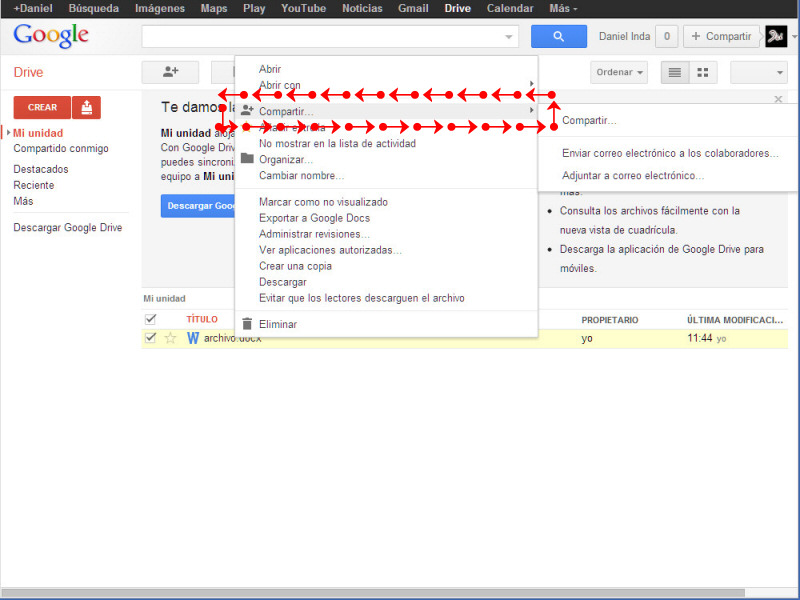Viewport: 800px width, 600px height.
Task: Click the red CREAR button
Action: coord(42,107)
